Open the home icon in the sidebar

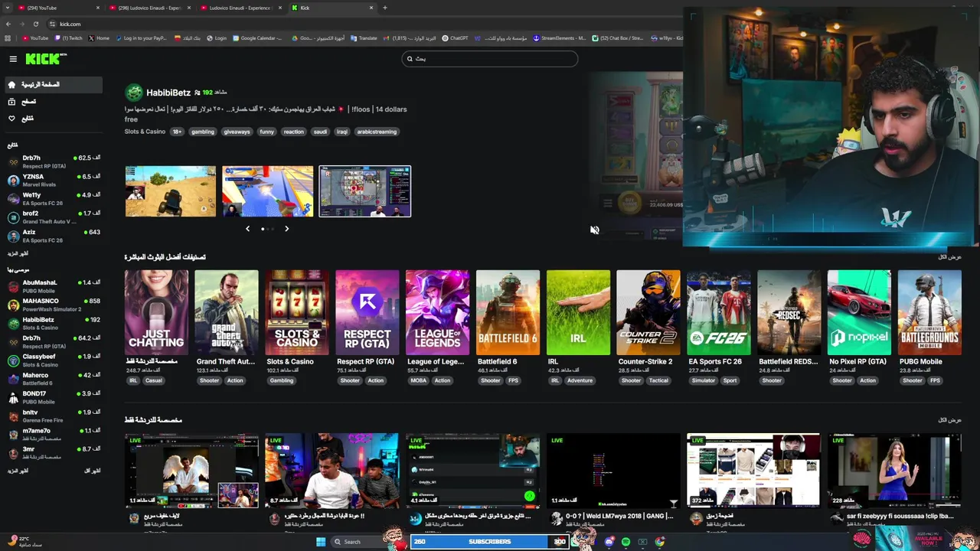[x=11, y=84]
